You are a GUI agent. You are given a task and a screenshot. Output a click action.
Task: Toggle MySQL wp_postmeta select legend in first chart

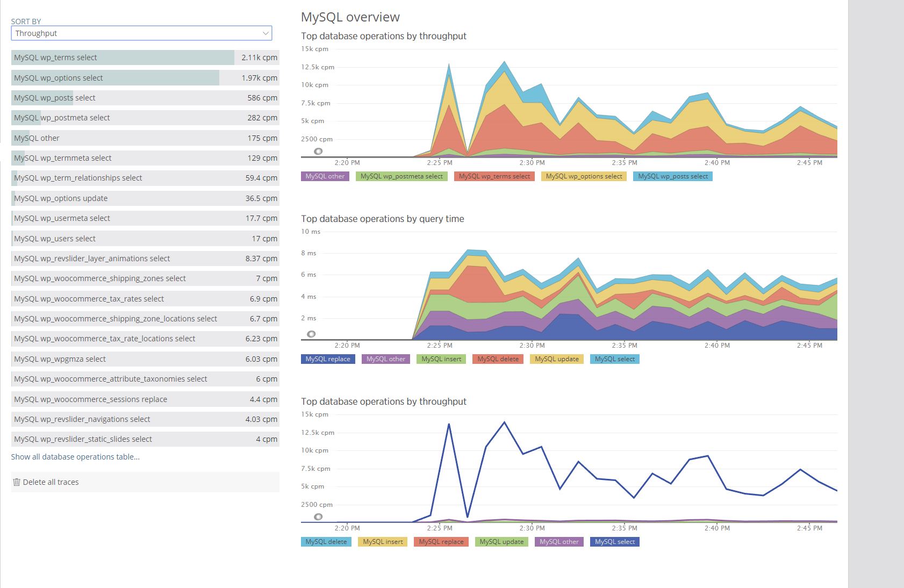(x=401, y=176)
